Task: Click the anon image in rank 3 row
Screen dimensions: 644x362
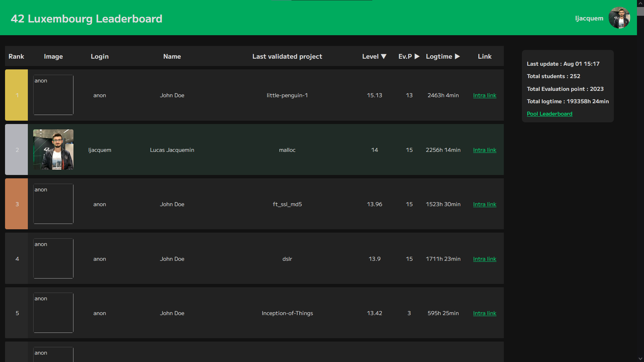Action: (x=53, y=204)
